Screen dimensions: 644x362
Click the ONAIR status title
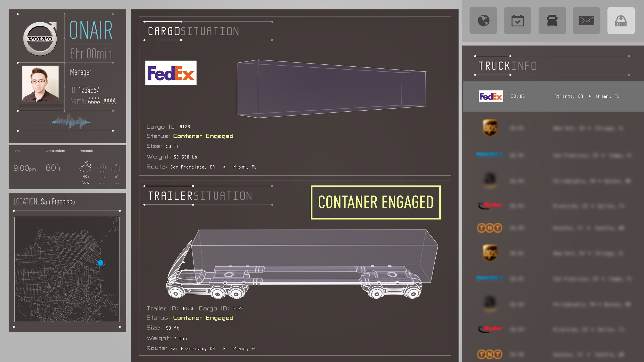point(91,30)
